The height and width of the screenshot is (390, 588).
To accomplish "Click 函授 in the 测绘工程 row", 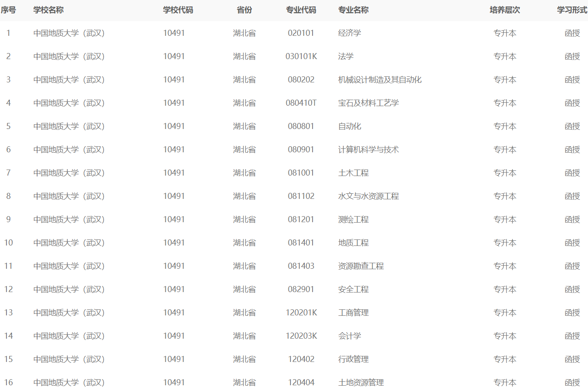I will coord(572,220).
